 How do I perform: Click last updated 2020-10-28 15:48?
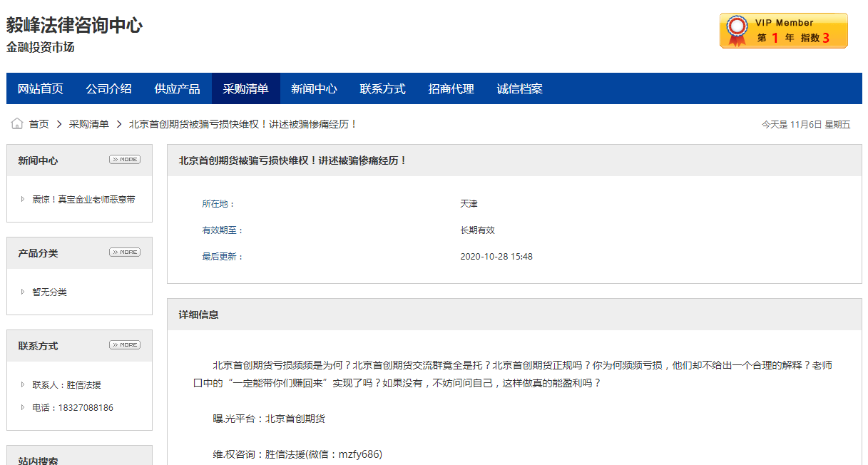[496, 257]
